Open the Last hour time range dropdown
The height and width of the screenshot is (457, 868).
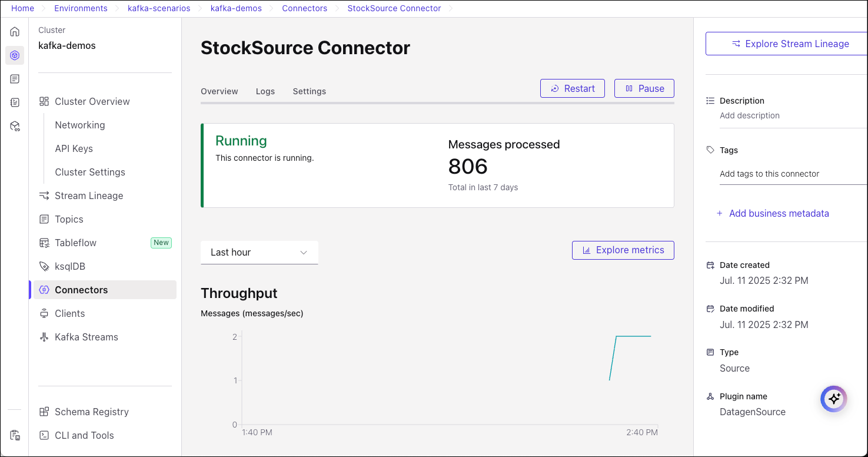259,252
